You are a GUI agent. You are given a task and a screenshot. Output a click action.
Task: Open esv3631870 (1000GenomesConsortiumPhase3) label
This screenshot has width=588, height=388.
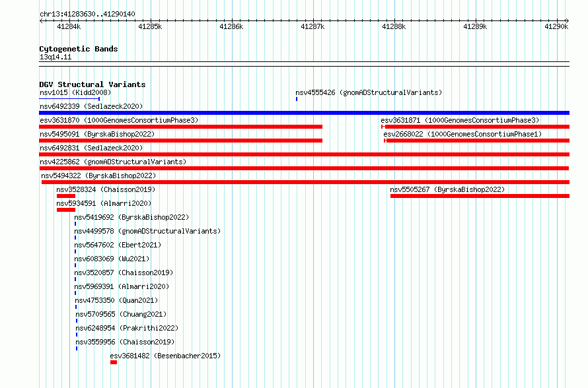[x=119, y=120]
